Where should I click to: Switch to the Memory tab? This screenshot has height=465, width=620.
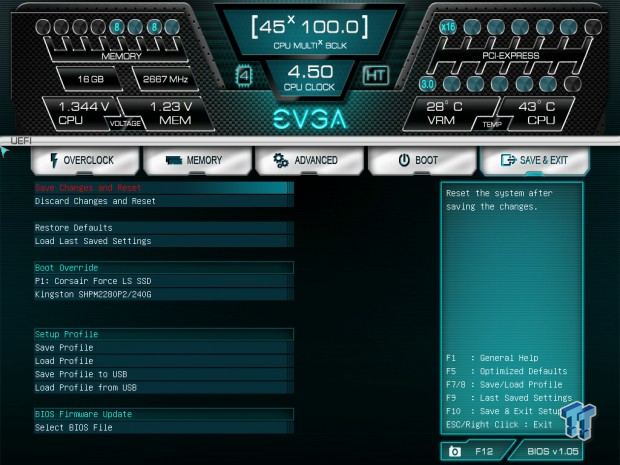coord(197,161)
